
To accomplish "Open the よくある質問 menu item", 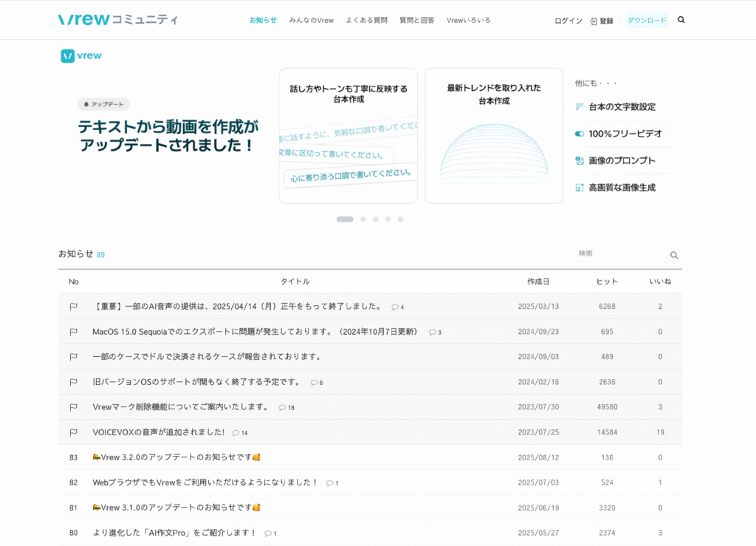I will 366,21.
